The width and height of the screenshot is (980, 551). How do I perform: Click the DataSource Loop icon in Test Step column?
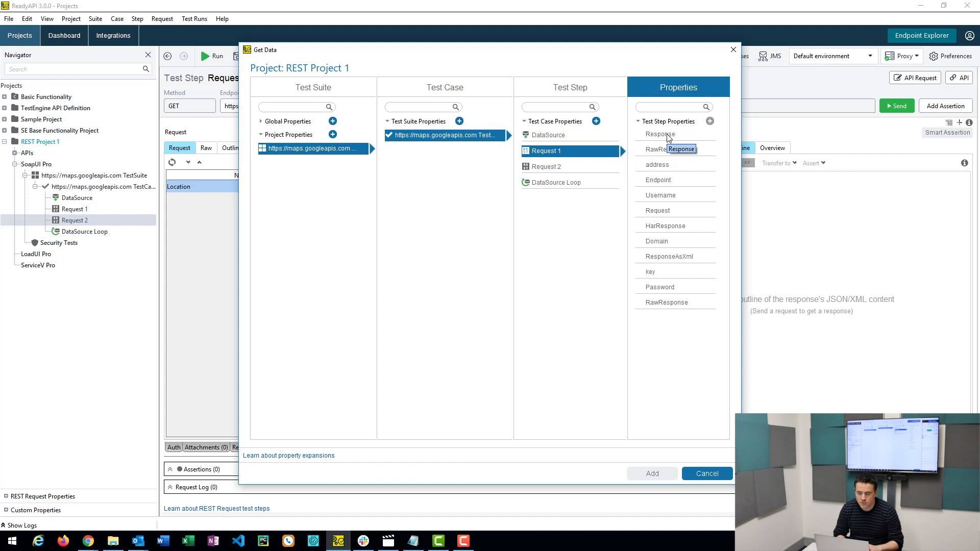pos(526,182)
